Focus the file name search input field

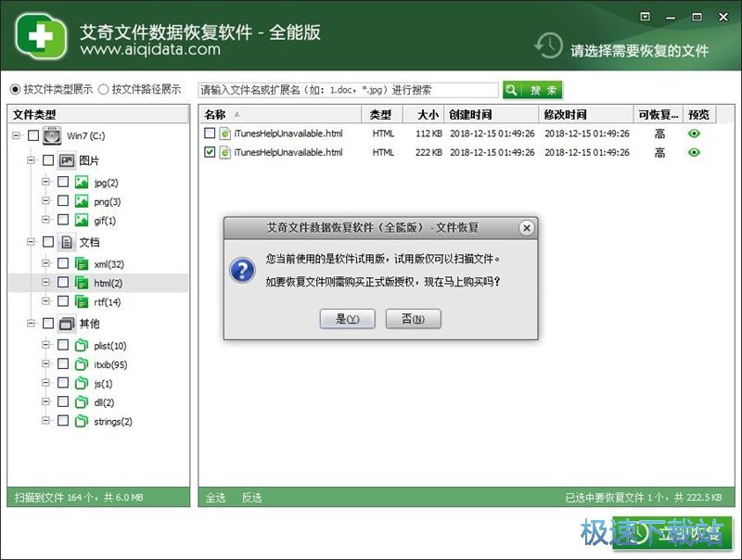coord(348,90)
